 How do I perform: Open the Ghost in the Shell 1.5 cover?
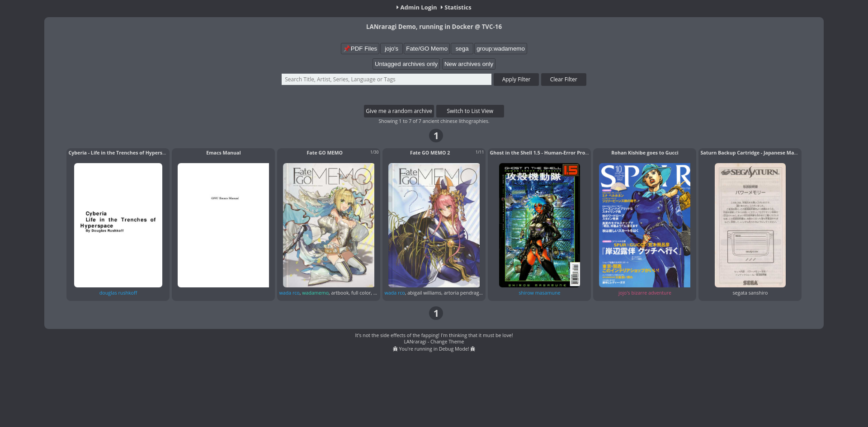coord(539,225)
